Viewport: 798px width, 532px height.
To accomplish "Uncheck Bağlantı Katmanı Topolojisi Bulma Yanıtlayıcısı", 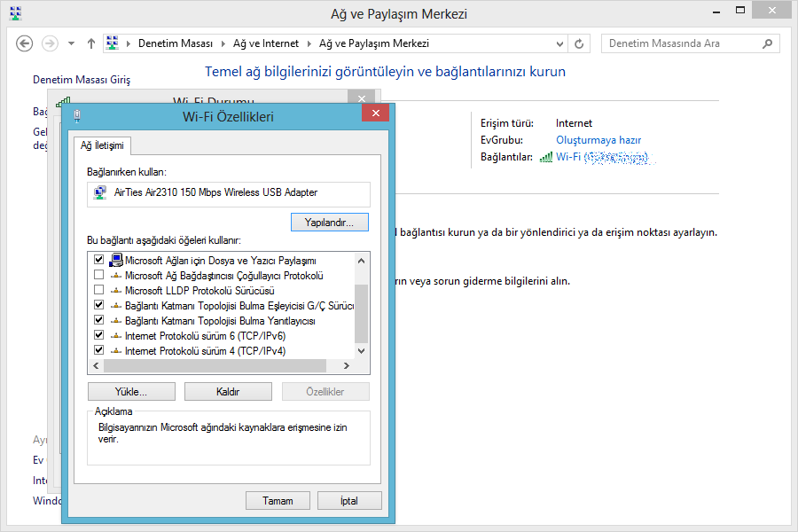I will (98, 320).
